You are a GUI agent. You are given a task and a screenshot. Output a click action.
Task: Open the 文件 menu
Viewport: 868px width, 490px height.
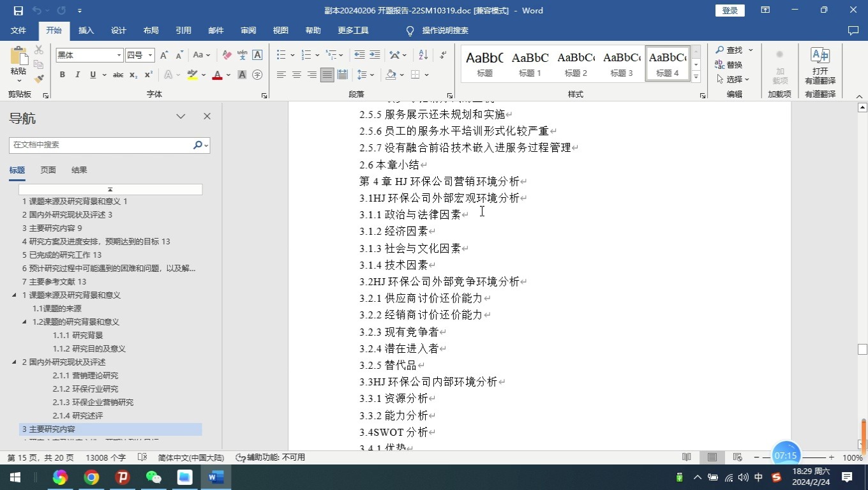click(x=19, y=31)
